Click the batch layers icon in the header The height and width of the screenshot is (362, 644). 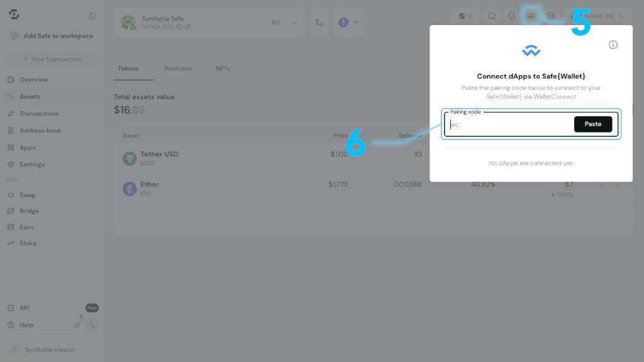(551, 16)
